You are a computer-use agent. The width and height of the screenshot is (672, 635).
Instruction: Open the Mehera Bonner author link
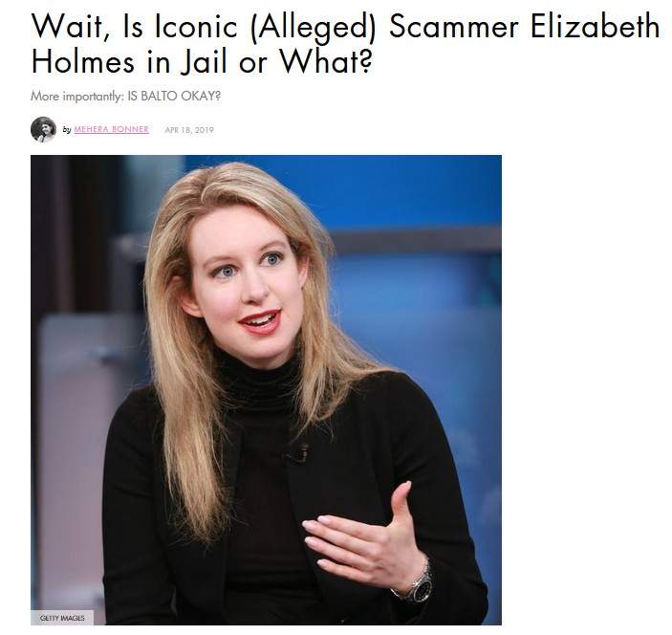(x=112, y=129)
